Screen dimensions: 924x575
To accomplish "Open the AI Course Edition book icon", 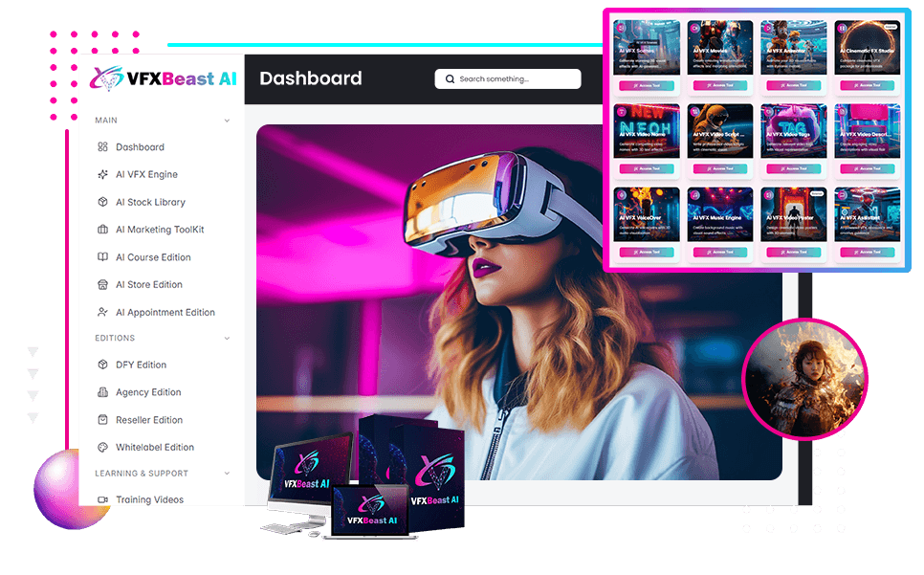I will (x=103, y=257).
